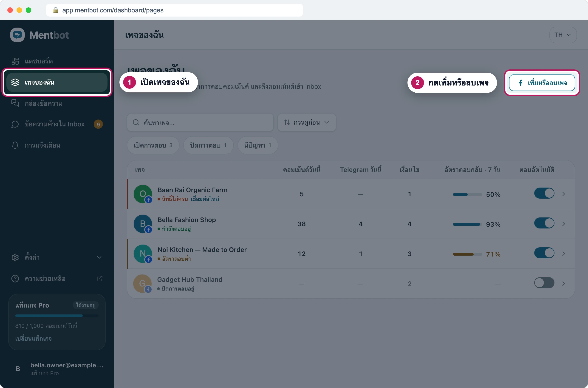Click the Noi Kitchen 71% response rate bar
The height and width of the screenshot is (388, 588).
[x=467, y=254]
